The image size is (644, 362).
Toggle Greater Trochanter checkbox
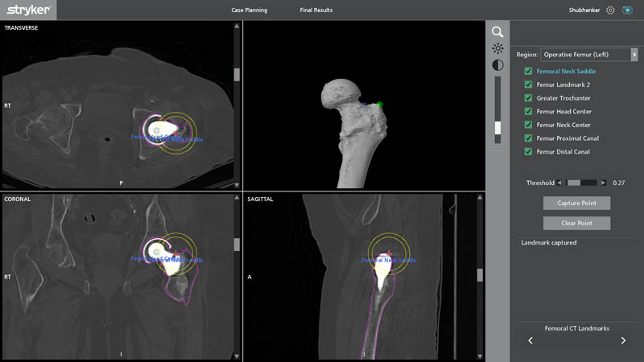(x=528, y=97)
